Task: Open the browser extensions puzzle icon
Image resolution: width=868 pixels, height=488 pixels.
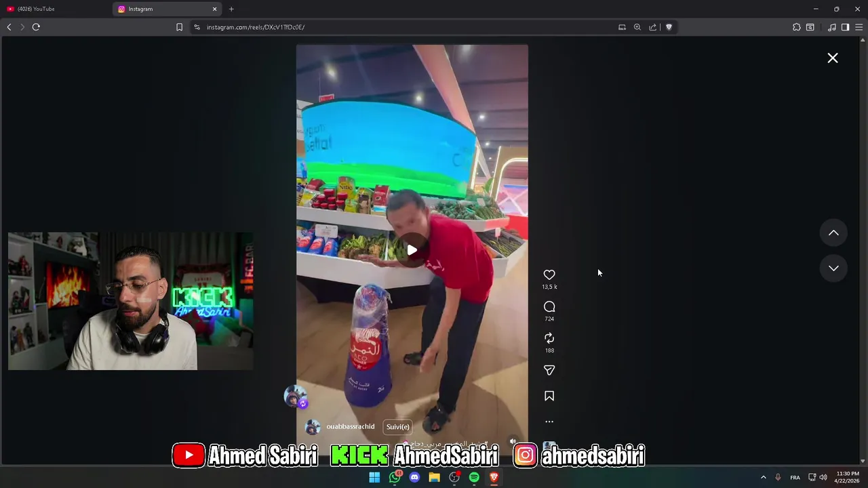Action: [797, 27]
